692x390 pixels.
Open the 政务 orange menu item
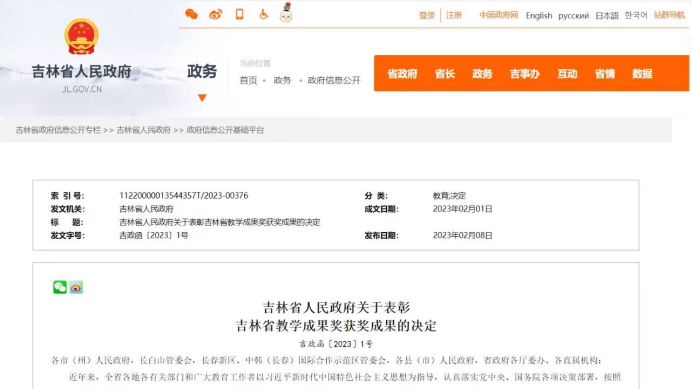click(x=482, y=74)
